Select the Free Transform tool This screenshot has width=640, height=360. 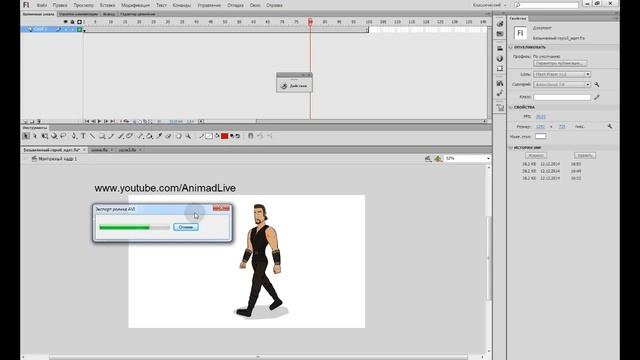[45, 136]
